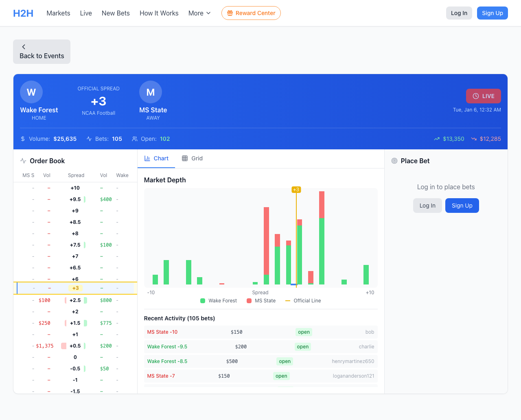Toggle Wake Forest legend in chart

[219, 301]
